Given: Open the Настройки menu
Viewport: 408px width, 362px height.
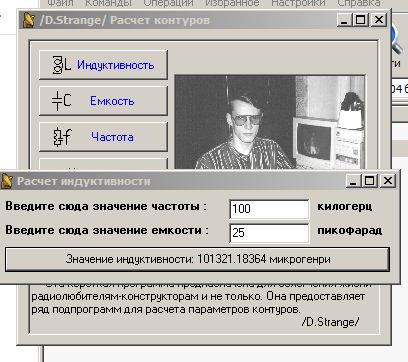Looking at the screenshot, I should [298, 3].
